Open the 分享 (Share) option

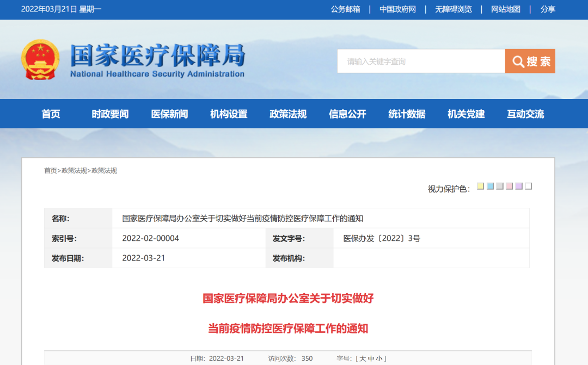[x=548, y=9]
